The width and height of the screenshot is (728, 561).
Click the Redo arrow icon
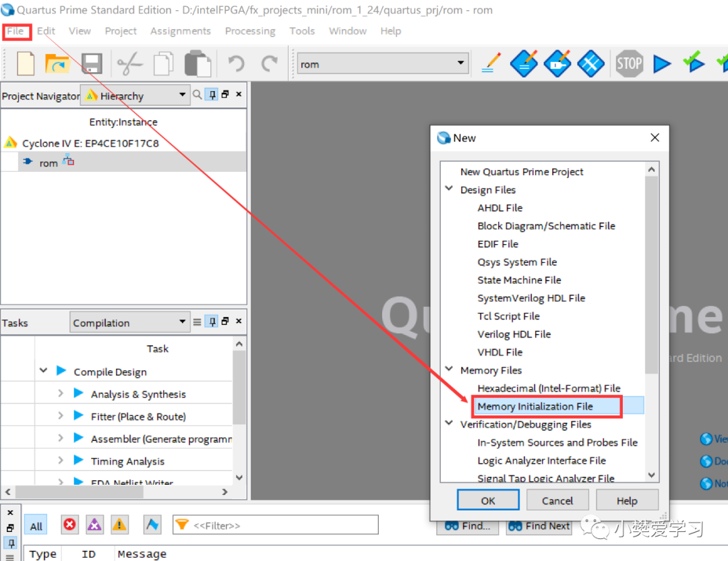pyautogui.click(x=269, y=63)
